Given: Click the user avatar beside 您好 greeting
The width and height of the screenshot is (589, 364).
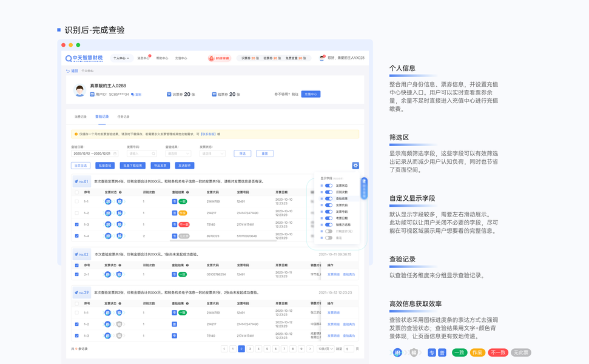Looking at the screenshot, I should coord(322,58).
